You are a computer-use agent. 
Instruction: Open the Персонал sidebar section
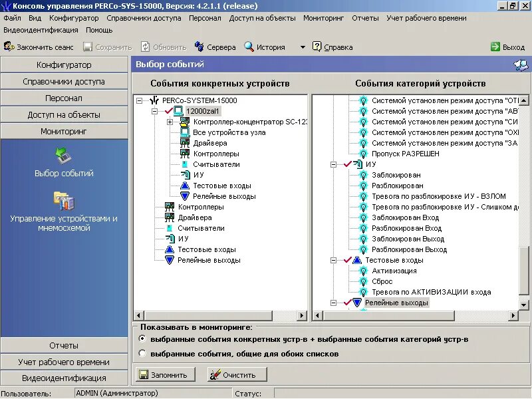(64, 98)
